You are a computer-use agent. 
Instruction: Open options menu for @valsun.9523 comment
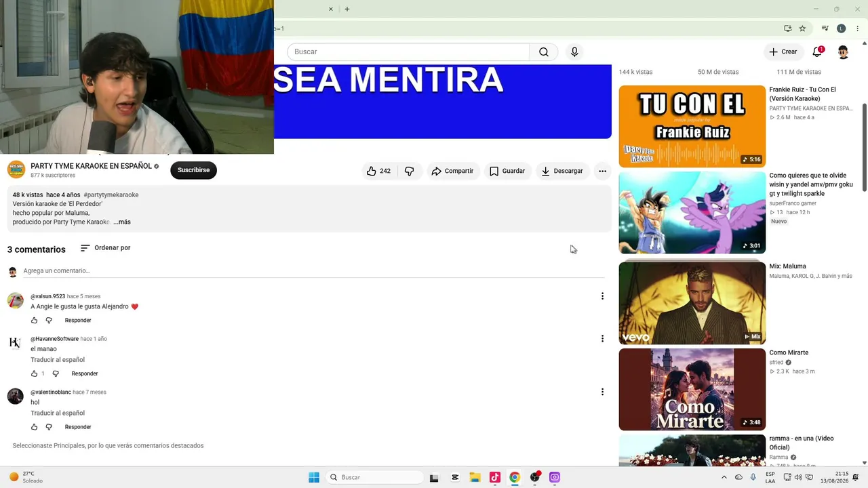click(602, 296)
